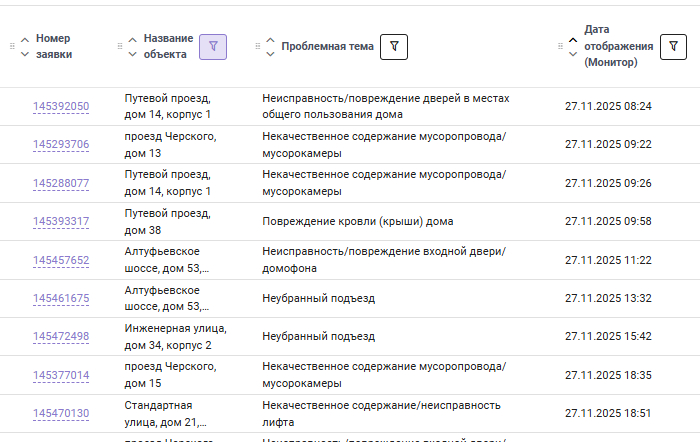700x442 pixels.
Task: Sort Проблемная тема ascending with up chevron
Action: (270, 39)
